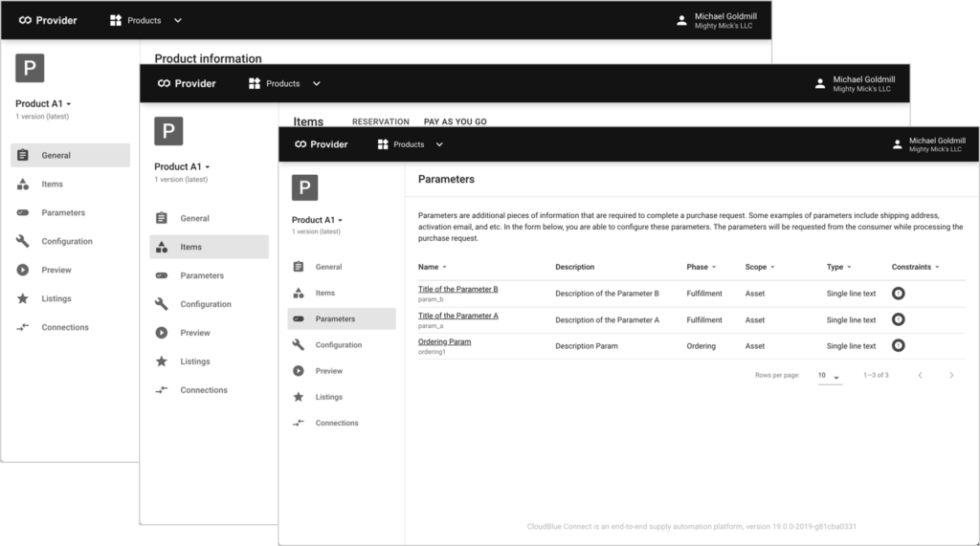Switch to the RESERVATION tab in the middle window
Image resolution: width=980 pixels, height=546 pixels.
380,121
